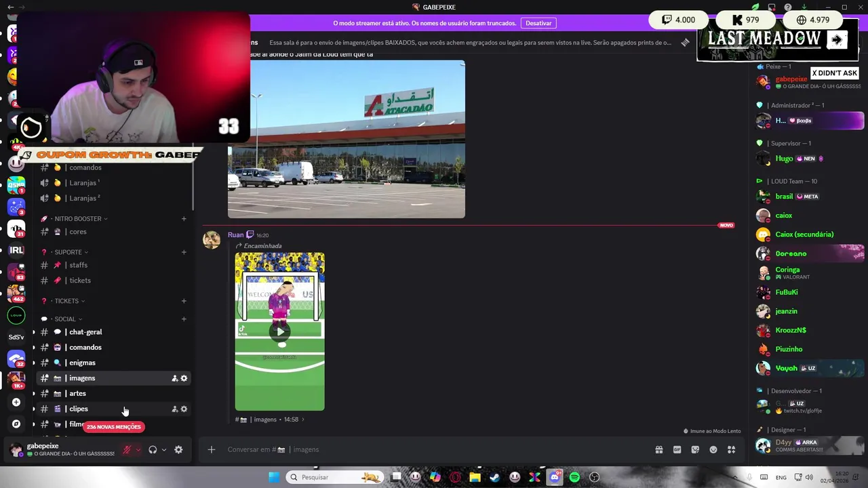Open the tickets channel
Image resolution: width=868 pixels, height=488 pixels.
pyautogui.click(x=113, y=281)
